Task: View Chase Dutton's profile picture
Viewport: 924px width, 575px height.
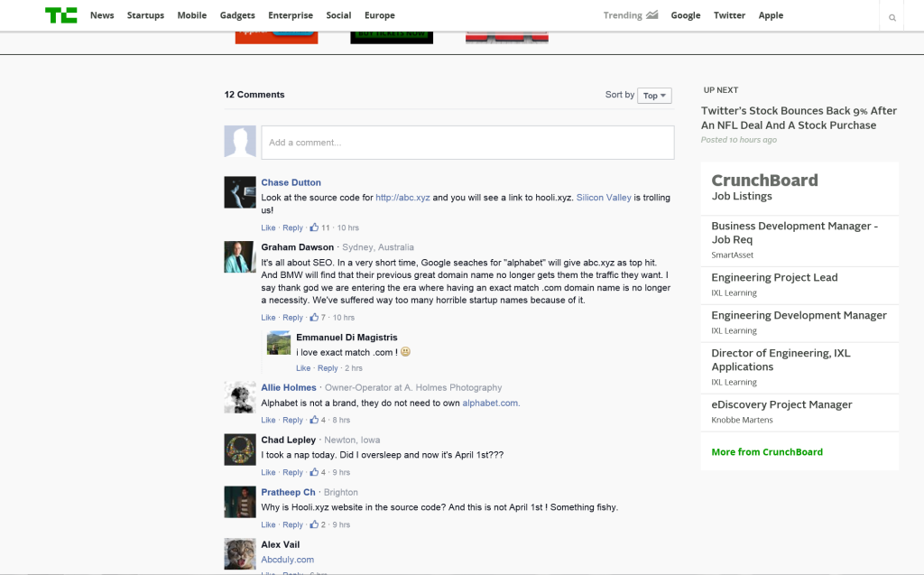Action: (240, 192)
